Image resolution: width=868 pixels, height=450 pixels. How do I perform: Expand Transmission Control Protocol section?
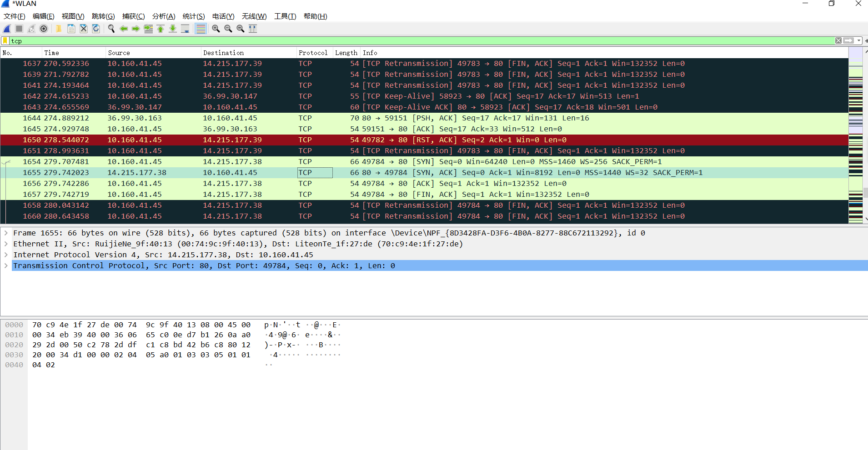click(6, 265)
